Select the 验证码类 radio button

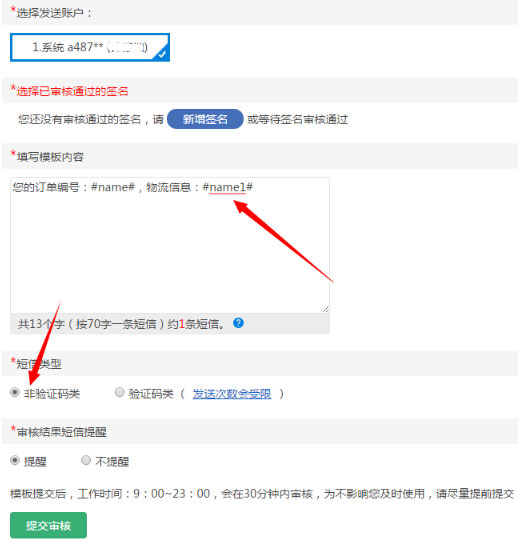point(120,392)
